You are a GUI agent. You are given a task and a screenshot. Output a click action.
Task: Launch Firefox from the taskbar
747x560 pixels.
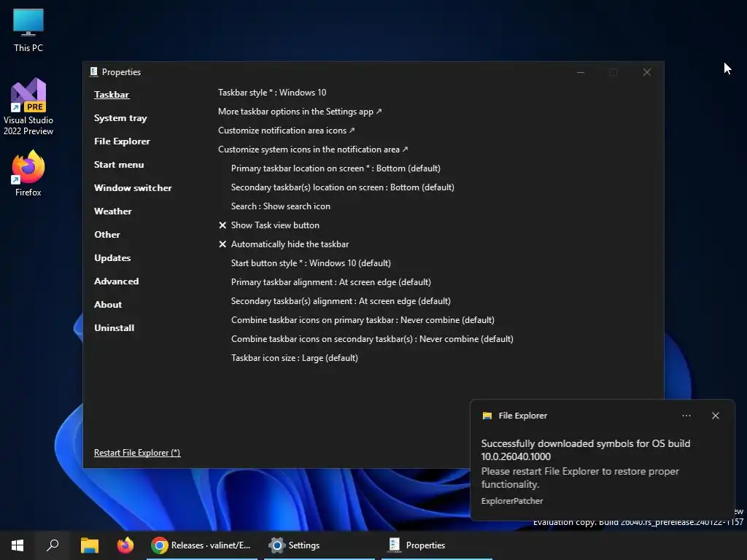point(125,545)
